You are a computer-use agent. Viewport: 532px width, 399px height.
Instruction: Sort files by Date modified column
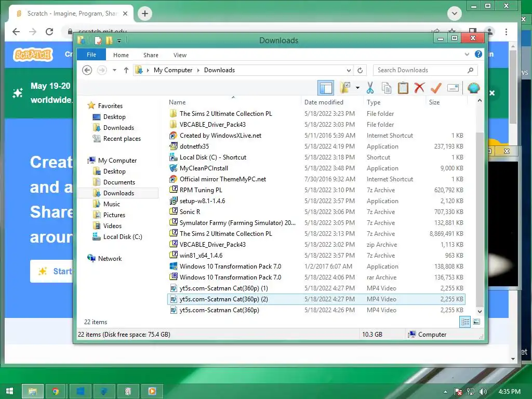click(324, 102)
